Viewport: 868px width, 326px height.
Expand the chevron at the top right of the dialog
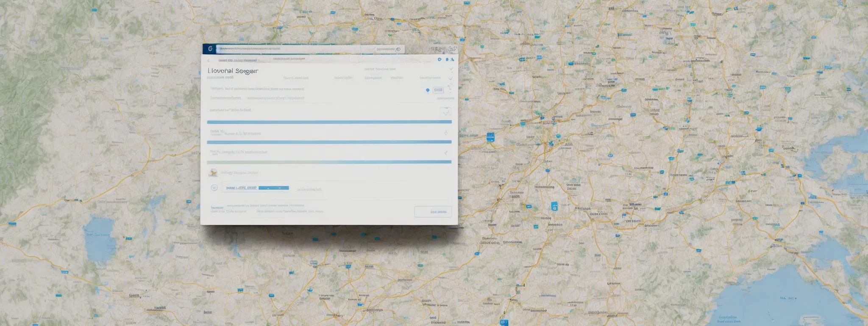coord(451,68)
